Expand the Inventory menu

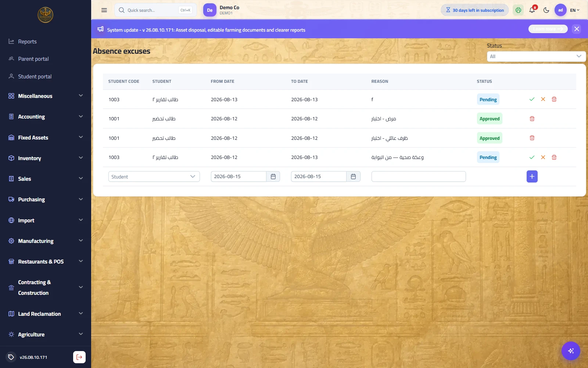(x=46, y=158)
